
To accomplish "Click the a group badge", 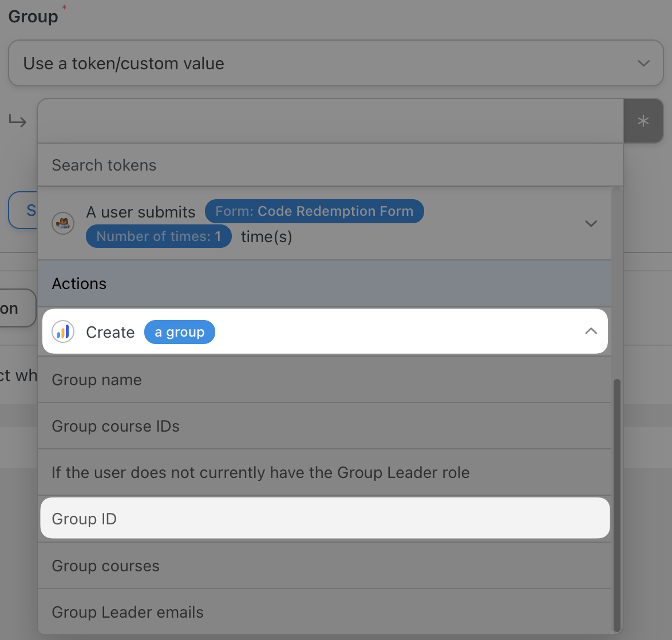I will point(180,331).
